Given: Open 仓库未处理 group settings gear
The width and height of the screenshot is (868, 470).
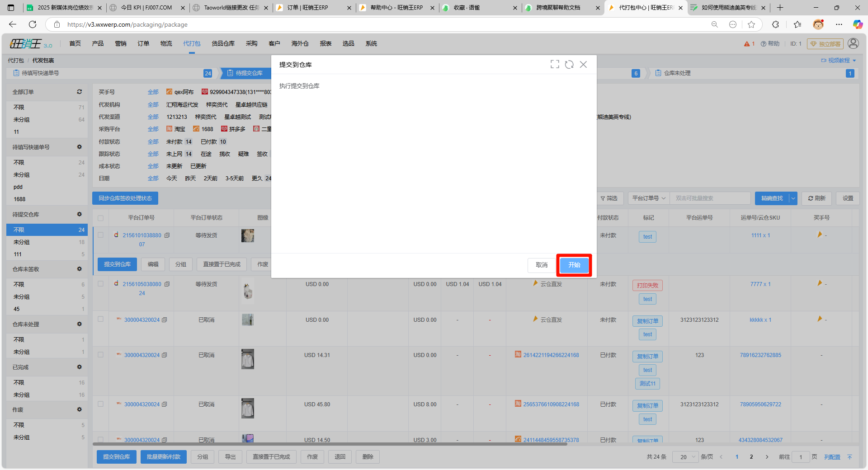Looking at the screenshot, I should 79,324.
